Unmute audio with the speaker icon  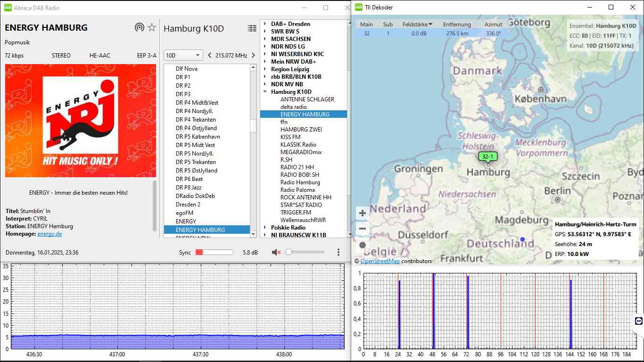(x=276, y=253)
